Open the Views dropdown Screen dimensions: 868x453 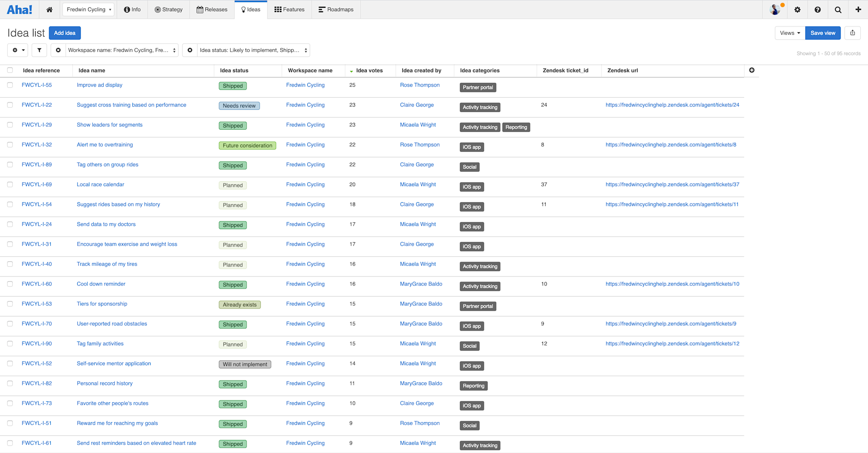[x=789, y=33]
